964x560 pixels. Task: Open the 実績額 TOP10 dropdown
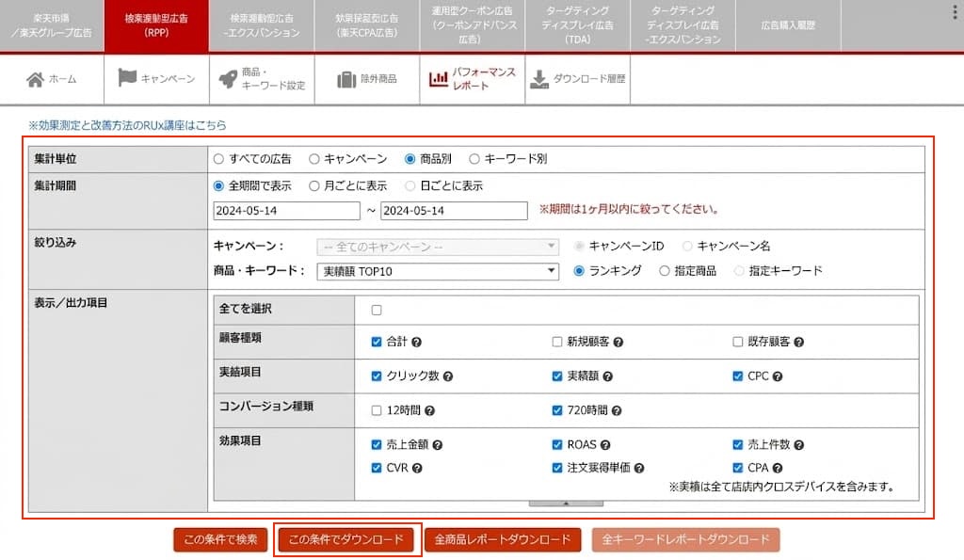pyautogui.click(x=438, y=271)
